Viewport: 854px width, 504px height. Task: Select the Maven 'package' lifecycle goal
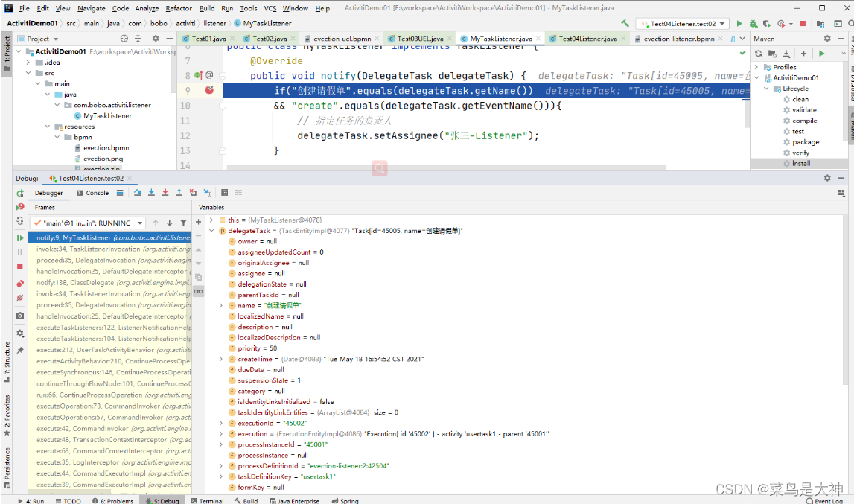coord(805,142)
